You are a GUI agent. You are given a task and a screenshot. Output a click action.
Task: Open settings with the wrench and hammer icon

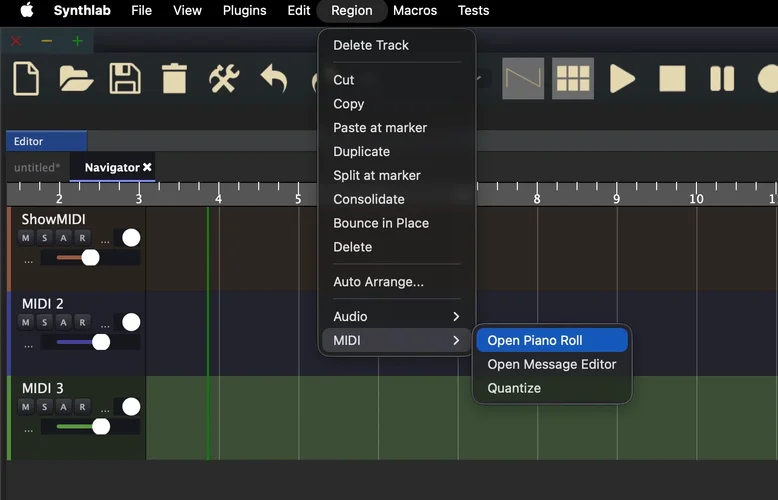click(224, 78)
